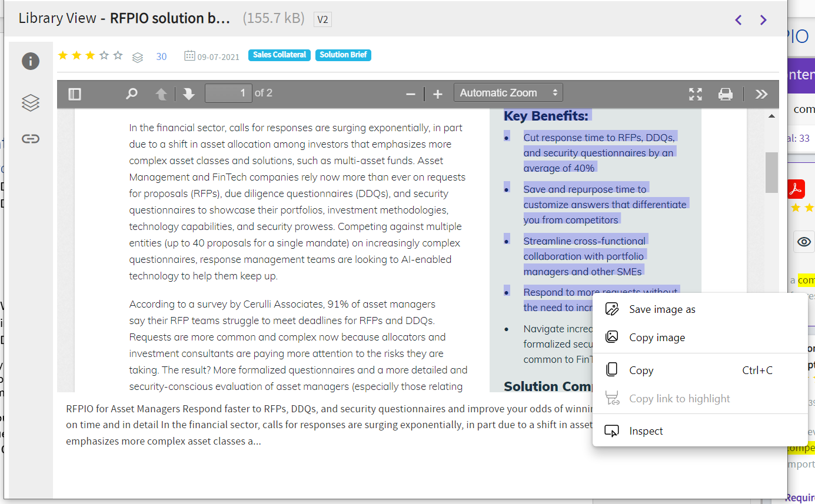The height and width of the screenshot is (504, 815).
Task: Click 'Cut response time to RFPs' bullet
Action: click(600, 153)
